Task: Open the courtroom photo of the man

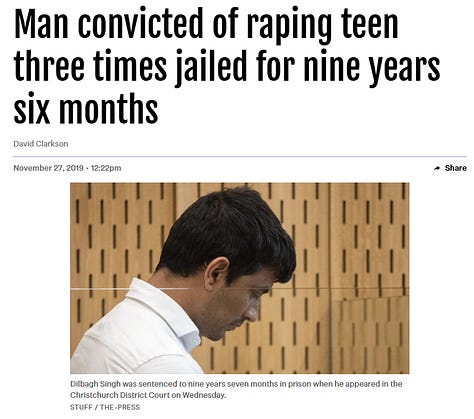Action: tap(239, 278)
